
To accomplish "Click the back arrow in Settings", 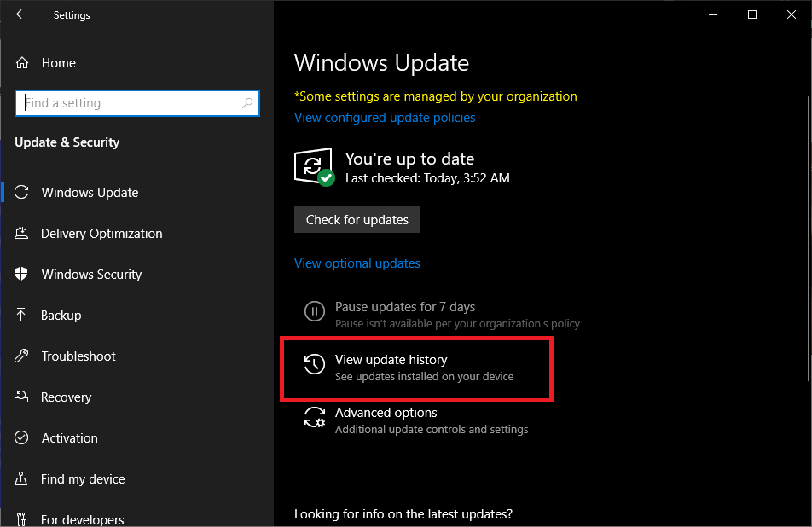I will (21, 14).
